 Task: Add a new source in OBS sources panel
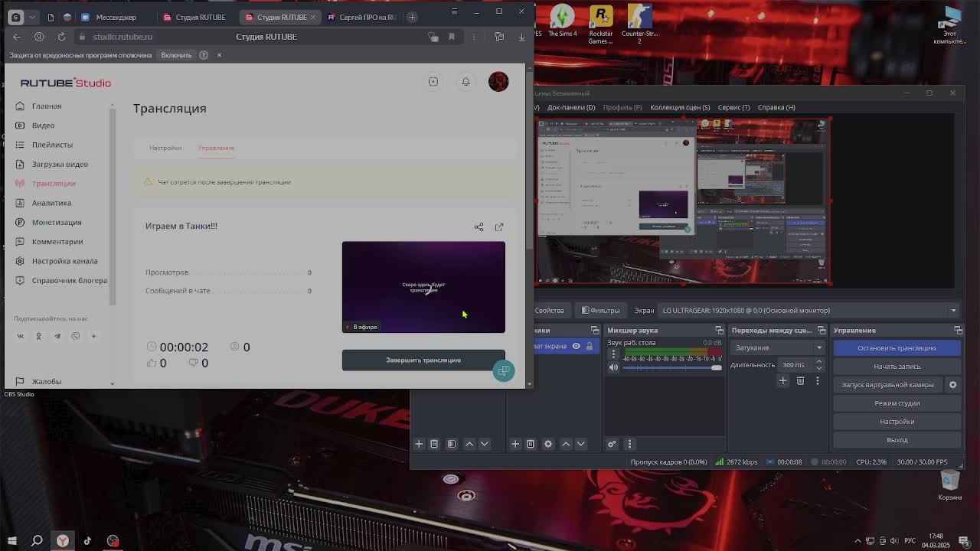click(515, 444)
